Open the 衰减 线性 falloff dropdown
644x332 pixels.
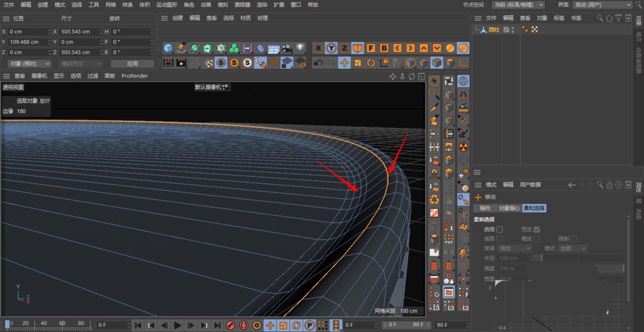(x=515, y=248)
